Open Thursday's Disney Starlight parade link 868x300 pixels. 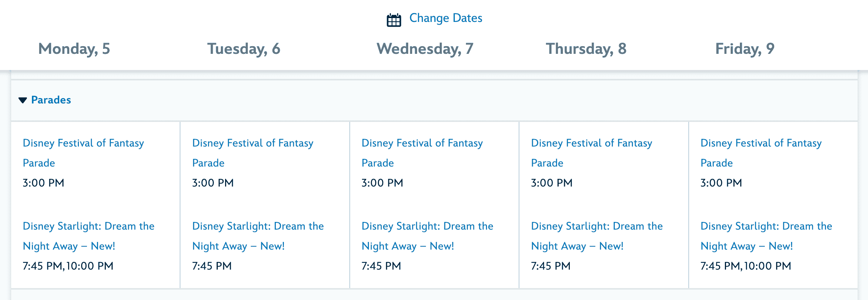pyautogui.click(x=597, y=227)
